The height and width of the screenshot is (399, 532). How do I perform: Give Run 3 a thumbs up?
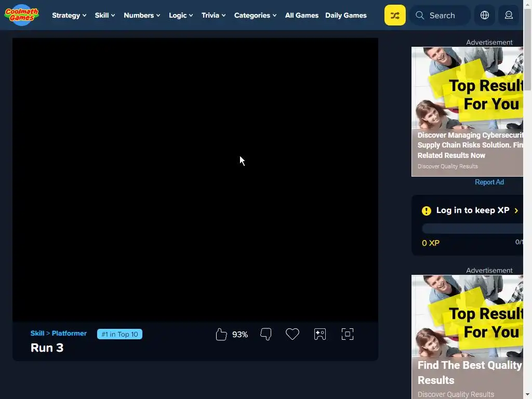click(x=221, y=335)
